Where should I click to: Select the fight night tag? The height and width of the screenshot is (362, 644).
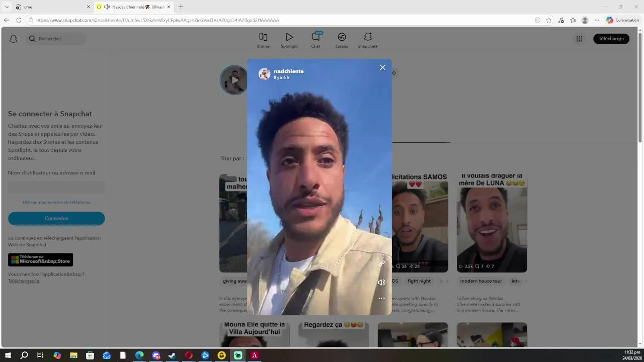[x=419, y=281]
